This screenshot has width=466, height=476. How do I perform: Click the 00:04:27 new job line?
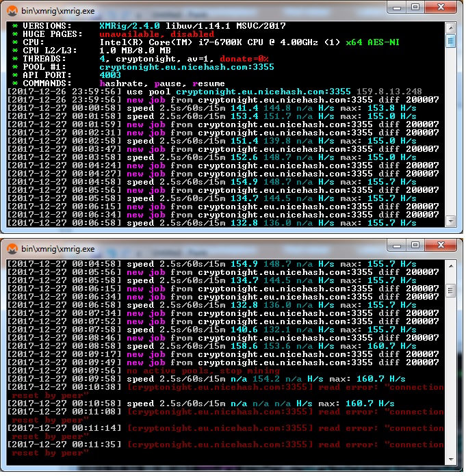[223, 174]
